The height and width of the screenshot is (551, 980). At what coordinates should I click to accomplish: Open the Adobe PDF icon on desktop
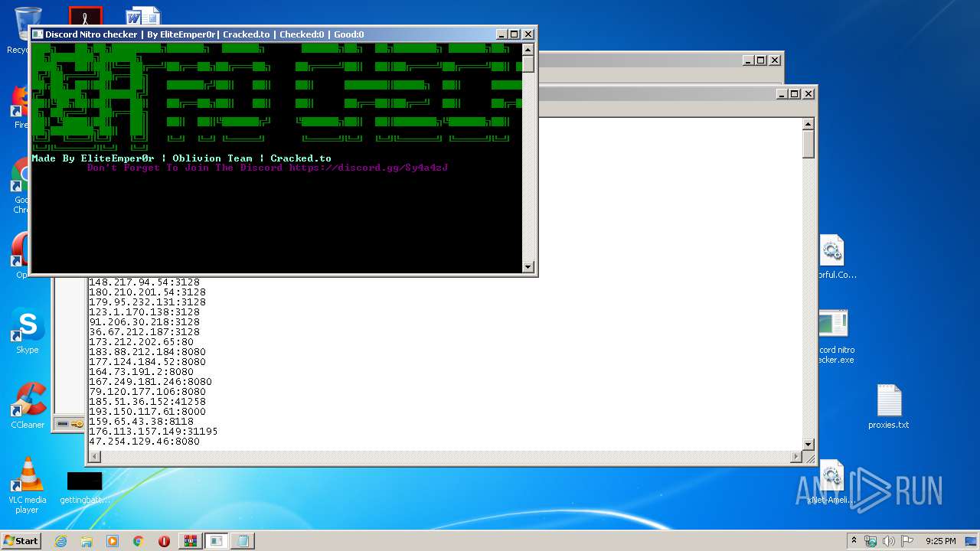[85, 16]
